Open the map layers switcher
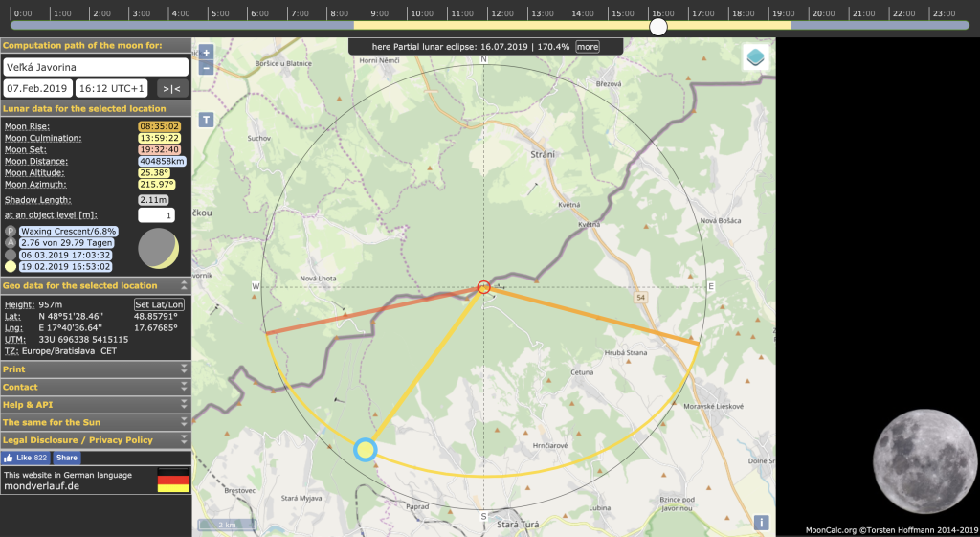Image resolution: width=980 pixels, height=537 pixels. (x=755, y=58)
